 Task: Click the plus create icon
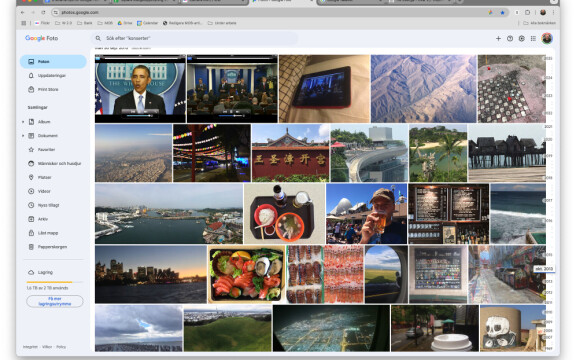click(498, 38)
